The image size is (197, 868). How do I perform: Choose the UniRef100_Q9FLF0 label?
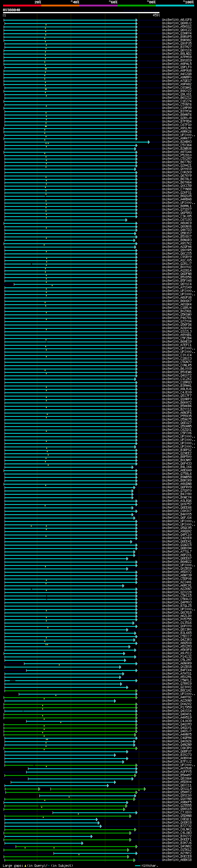click(x=177, y=67)
